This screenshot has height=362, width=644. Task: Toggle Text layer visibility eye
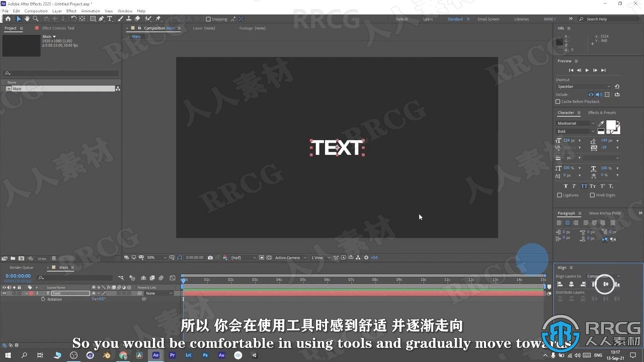tap(5, 293)
